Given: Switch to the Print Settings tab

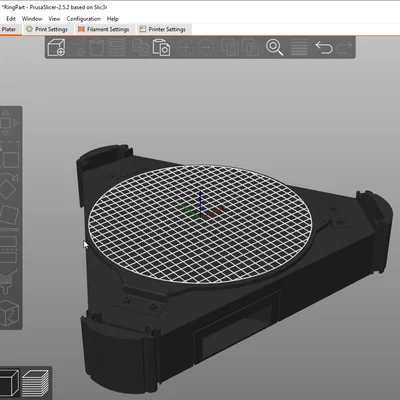Looking at the screenshot, I should tap(47, 29).
